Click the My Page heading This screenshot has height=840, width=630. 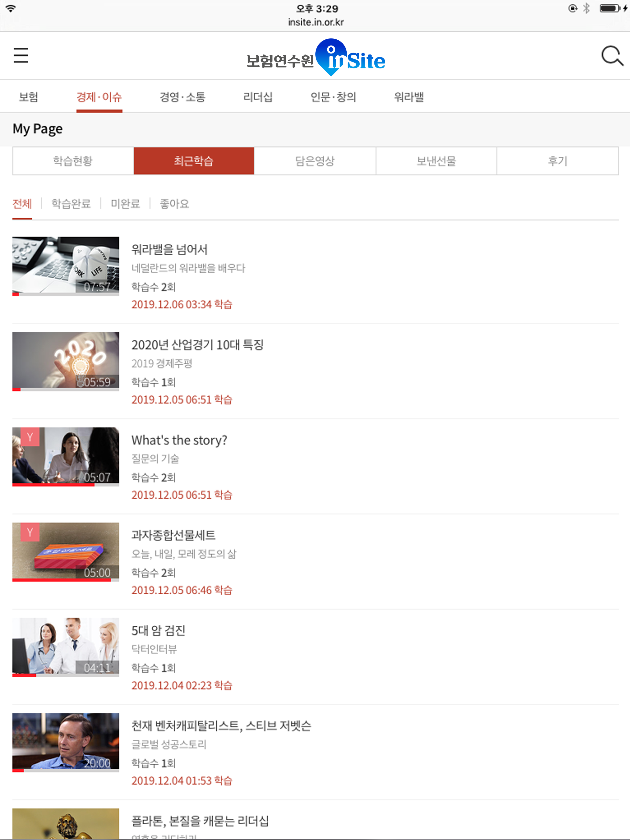[38, 129]
